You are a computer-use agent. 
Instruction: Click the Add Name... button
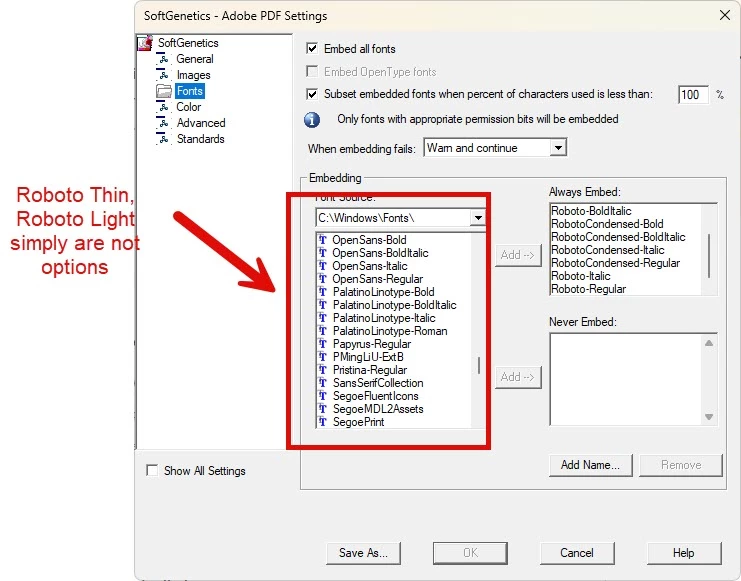pos(590,465)
